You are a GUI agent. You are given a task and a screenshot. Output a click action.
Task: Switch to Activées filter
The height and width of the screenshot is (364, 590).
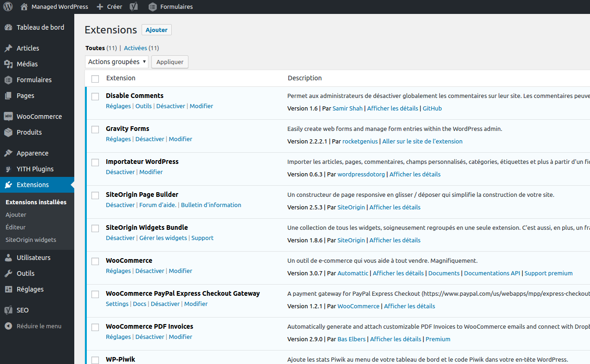tap(136, 48)
